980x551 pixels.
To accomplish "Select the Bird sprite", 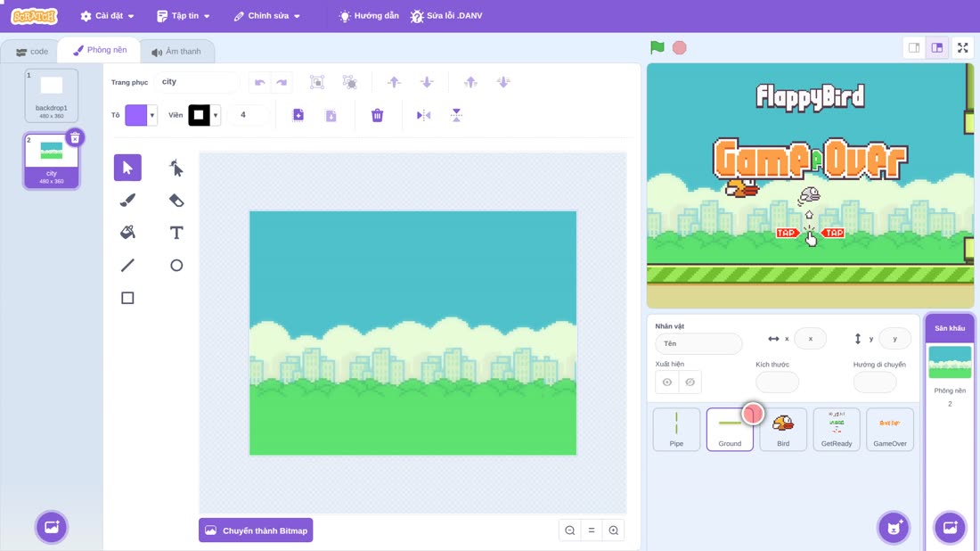I will click(x=783, y=429).
